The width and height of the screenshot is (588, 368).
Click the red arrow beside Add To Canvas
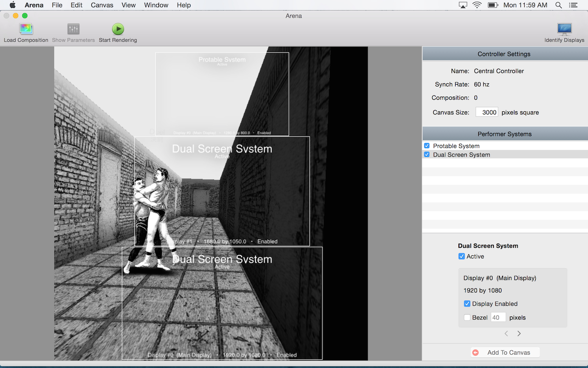(475, 352)
